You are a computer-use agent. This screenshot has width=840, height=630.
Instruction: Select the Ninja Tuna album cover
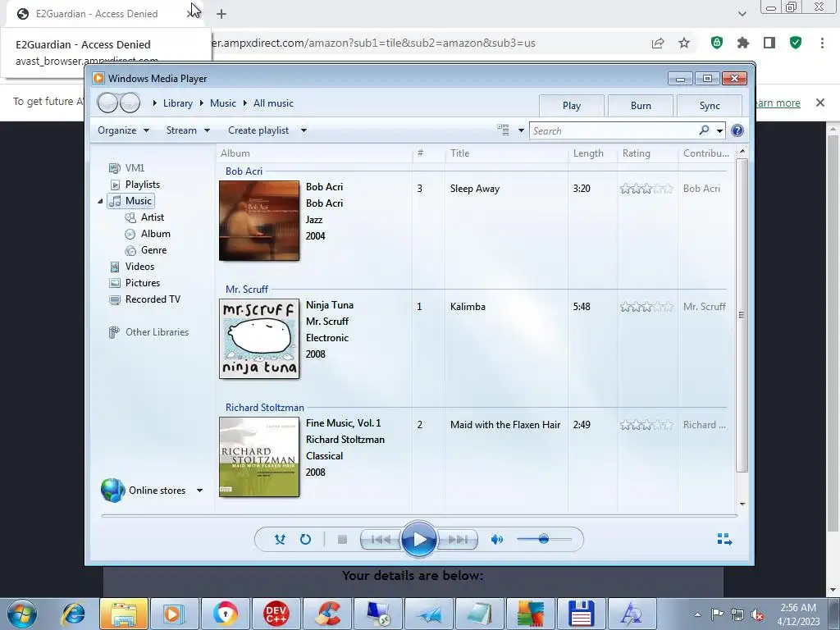259,339
